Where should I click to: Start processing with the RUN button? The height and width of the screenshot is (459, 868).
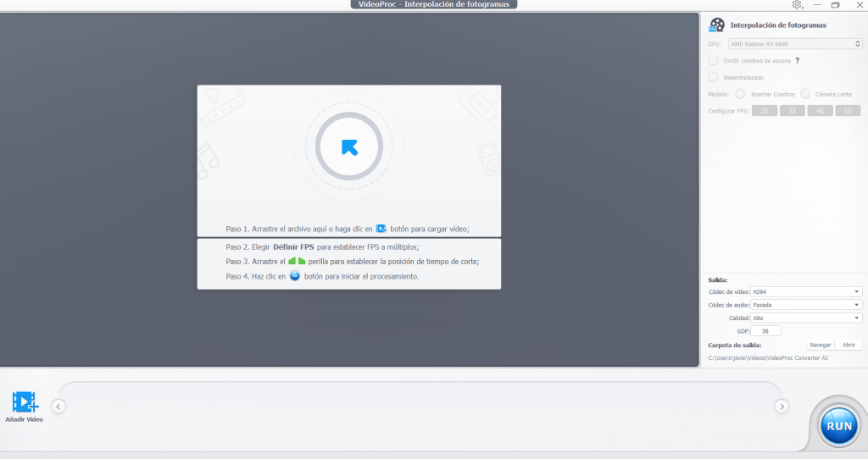click(x=838, y=426)
